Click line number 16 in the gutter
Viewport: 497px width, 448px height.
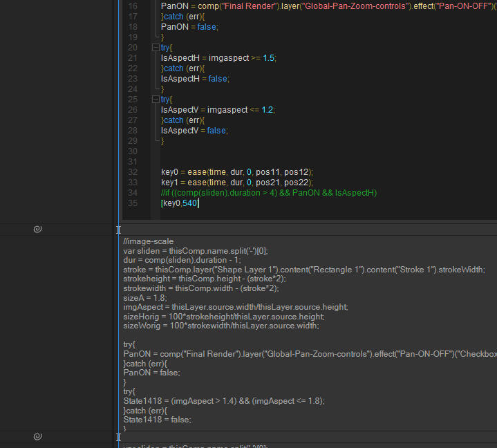click(133, 6)
